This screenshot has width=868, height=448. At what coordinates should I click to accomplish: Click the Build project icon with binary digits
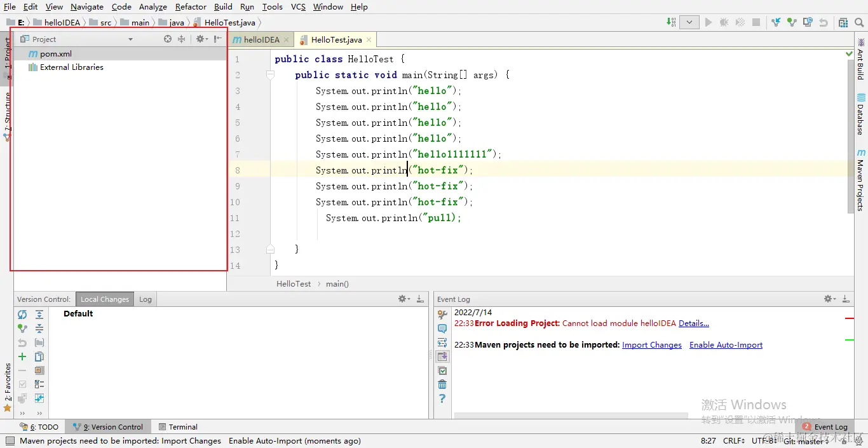pos(672,22)
